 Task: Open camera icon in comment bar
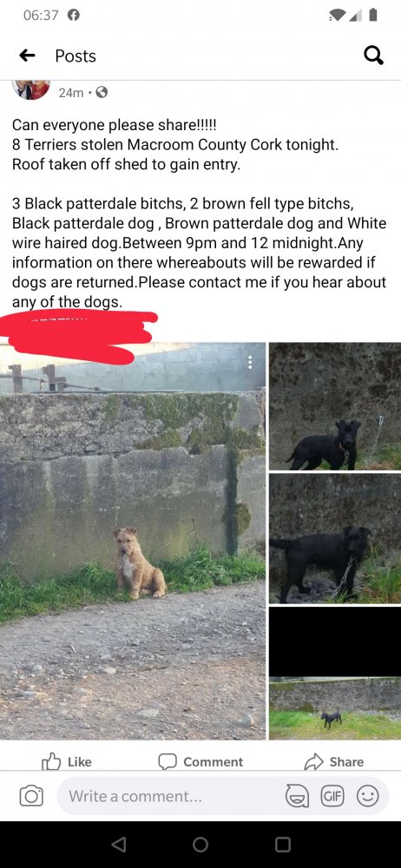click(31, 796)
